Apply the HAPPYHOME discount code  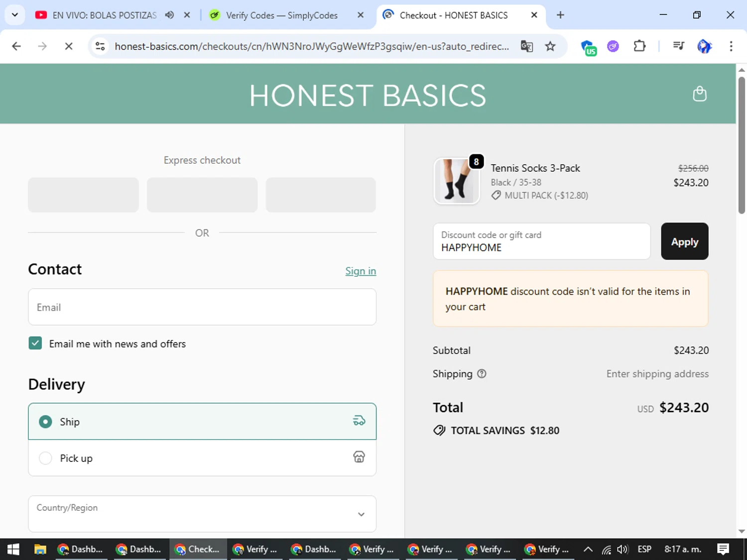pos(684,241)
